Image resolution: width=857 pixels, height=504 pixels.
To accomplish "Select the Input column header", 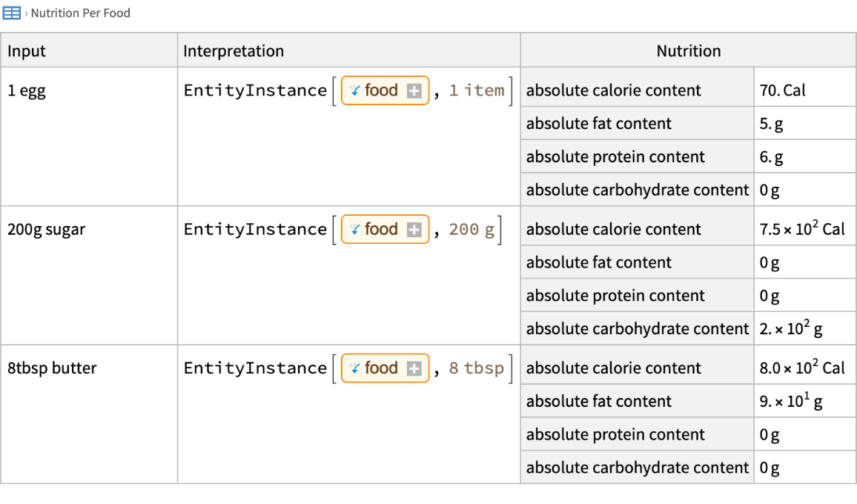I will click(x=27, y=51).
